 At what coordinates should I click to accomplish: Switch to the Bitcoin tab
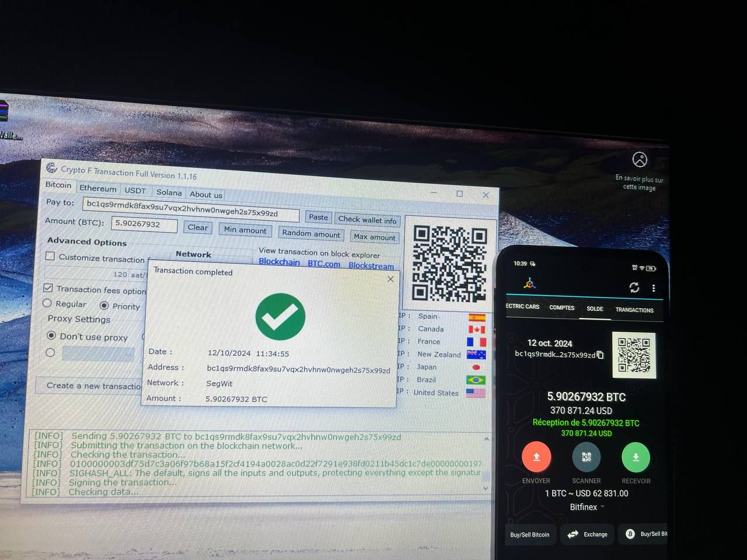[x=58, y=184]
